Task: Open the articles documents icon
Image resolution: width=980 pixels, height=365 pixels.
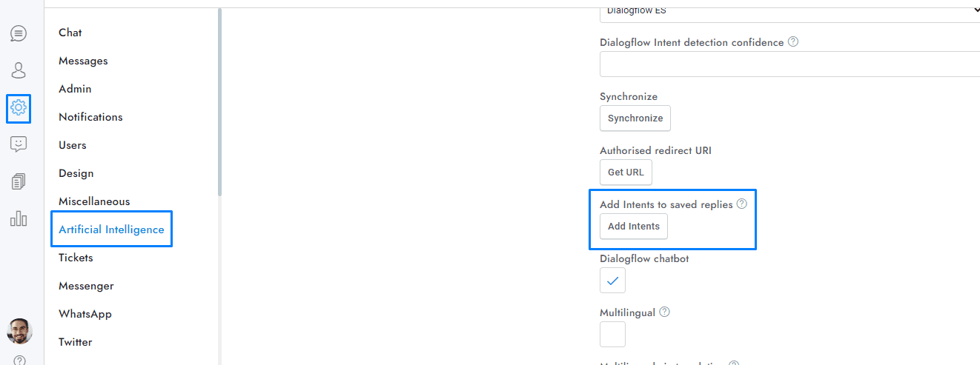Action: 19,181
